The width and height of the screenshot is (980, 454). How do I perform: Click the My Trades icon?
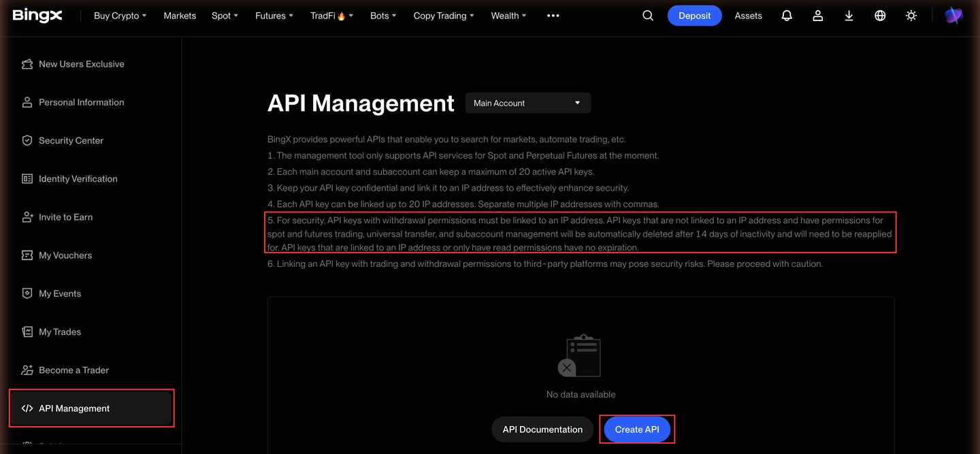27,331
